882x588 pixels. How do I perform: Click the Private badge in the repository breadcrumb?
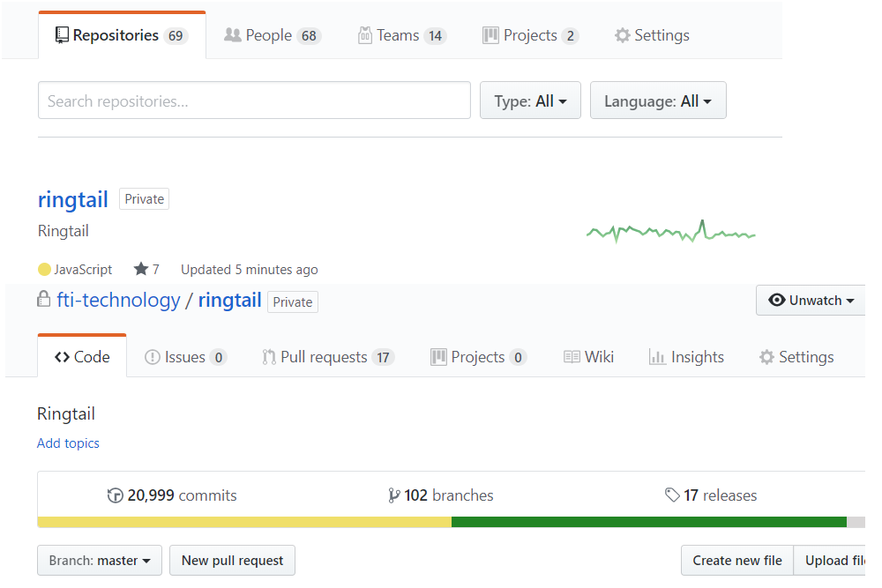293,301
